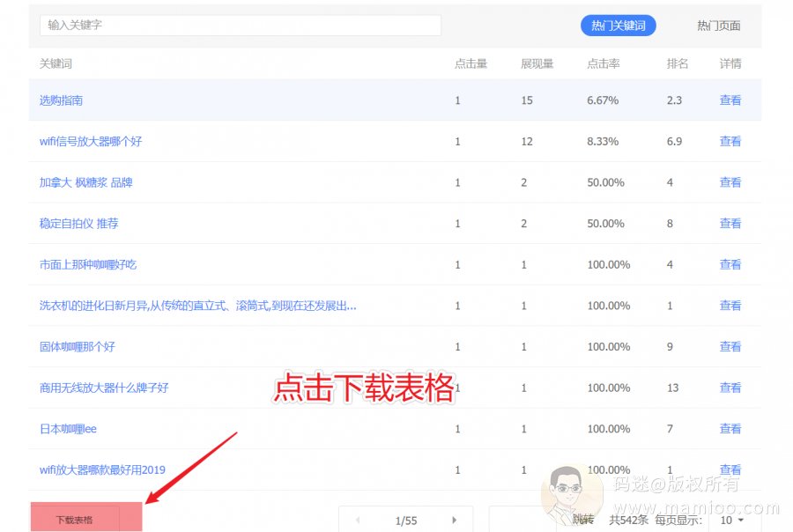Click the 排名 column header
This screenshot has width=793, height=532.
pos(678,63)
